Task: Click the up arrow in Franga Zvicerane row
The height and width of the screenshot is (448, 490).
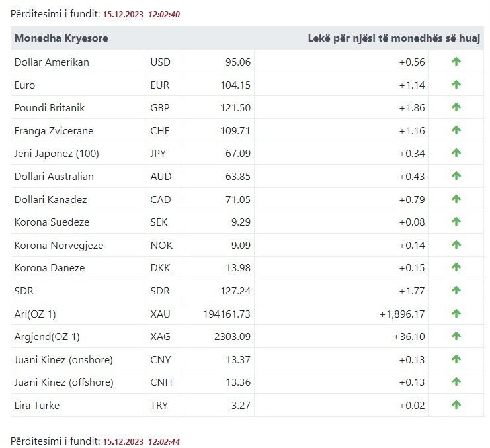Action: click(456, 130)
